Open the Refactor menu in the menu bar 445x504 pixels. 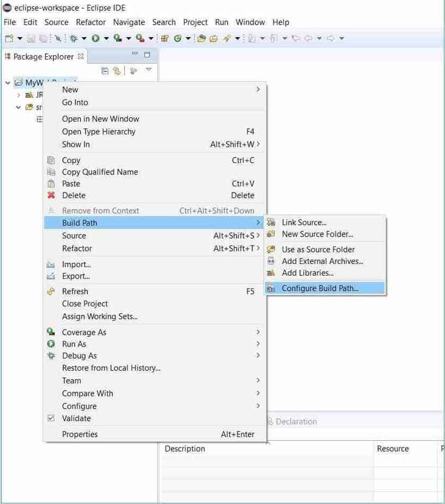coord(91,22)
